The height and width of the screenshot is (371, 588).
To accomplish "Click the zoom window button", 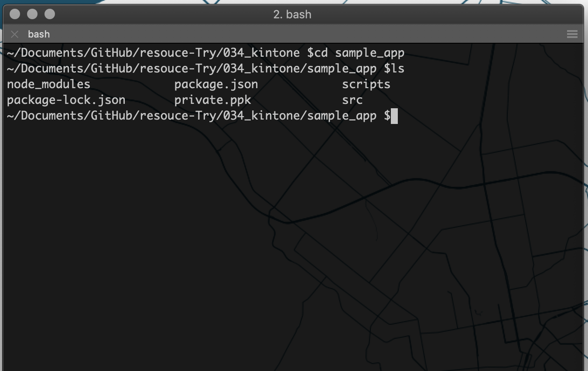I will click(x=50, y=14).
